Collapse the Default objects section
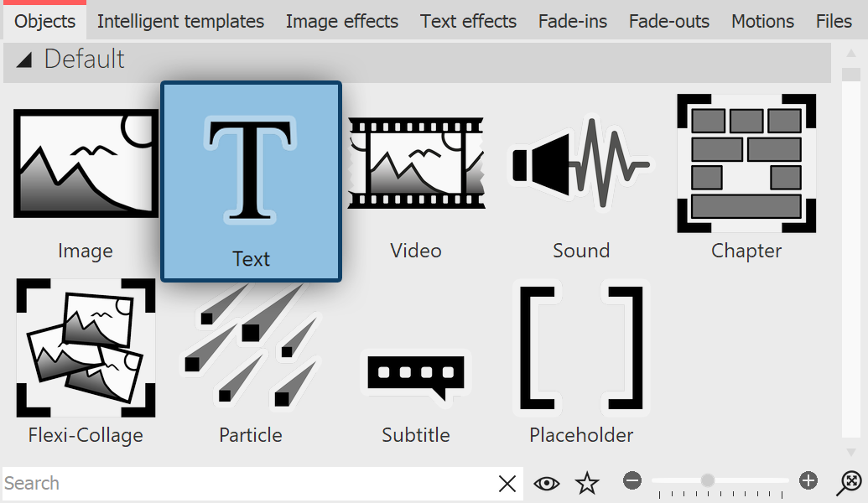This screenshot has width=868, height=503. [x=23, y=60]
